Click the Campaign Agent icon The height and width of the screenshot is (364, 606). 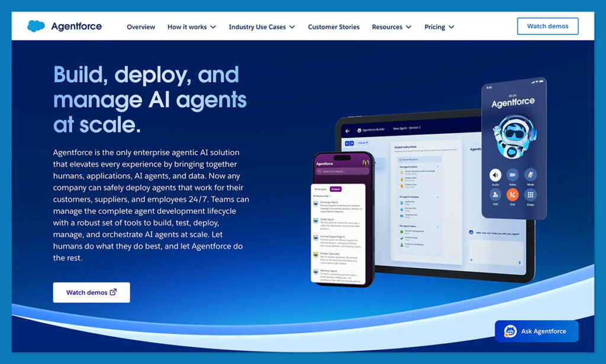(315, 204)
